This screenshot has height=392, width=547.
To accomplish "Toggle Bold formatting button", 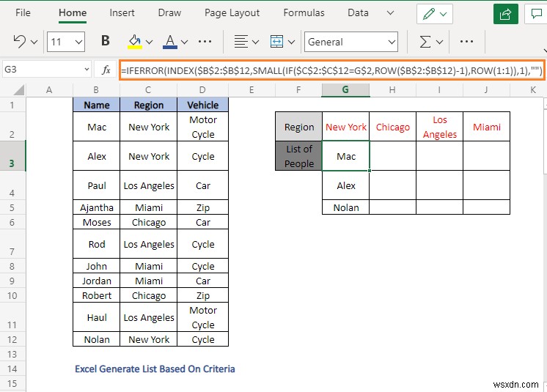I will 105,41.
